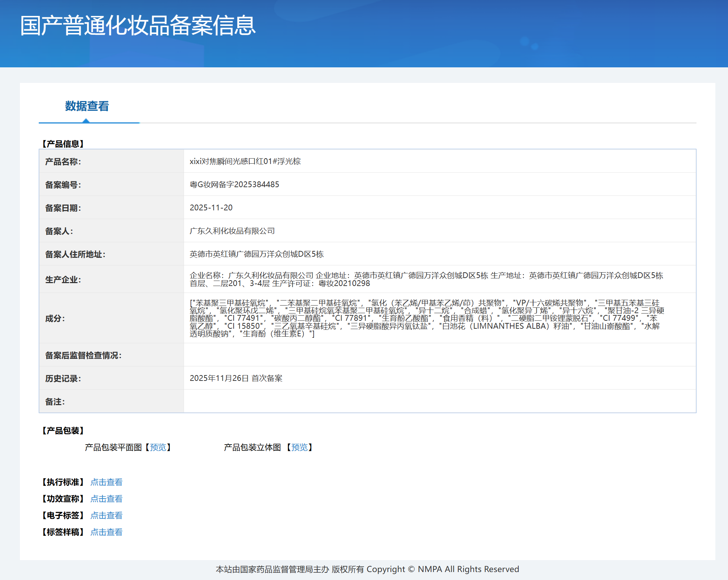Click the 生产企业 details text
Viewport: 728px width, 580px height.
click(x=426, y=280)
